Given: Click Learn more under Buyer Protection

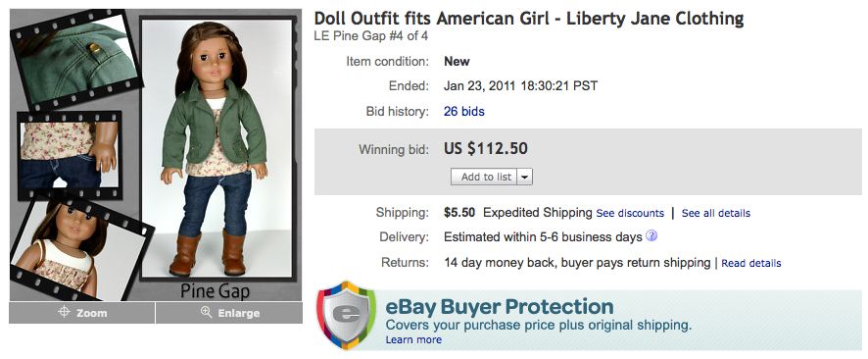Looking at the screenshot, I should 413,339.
